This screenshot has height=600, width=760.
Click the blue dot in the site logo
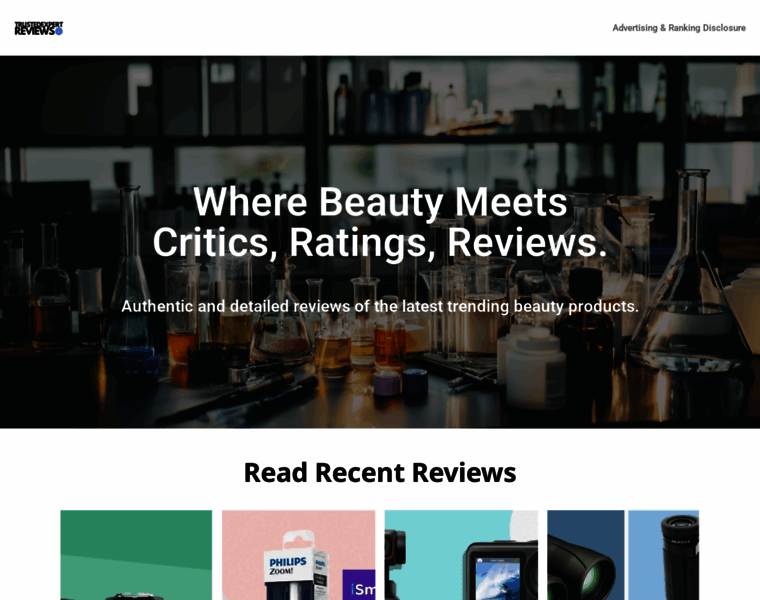point(59,32)
